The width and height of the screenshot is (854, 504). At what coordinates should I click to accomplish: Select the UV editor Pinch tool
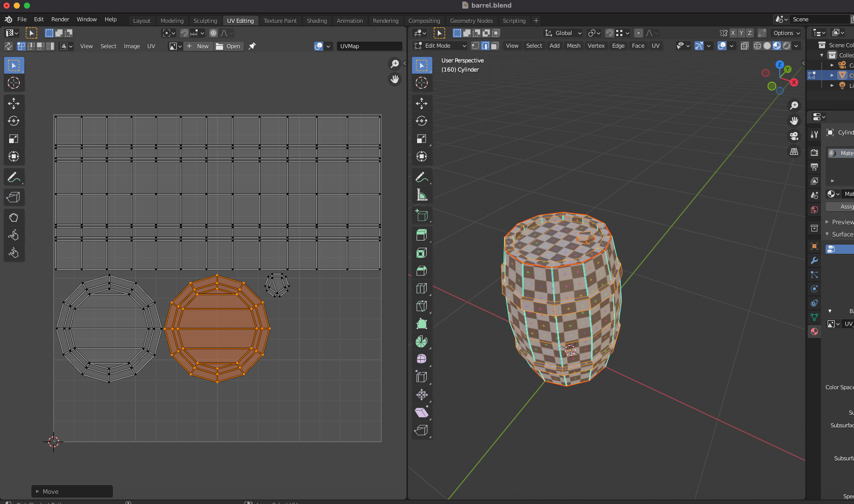coord(14,253)
